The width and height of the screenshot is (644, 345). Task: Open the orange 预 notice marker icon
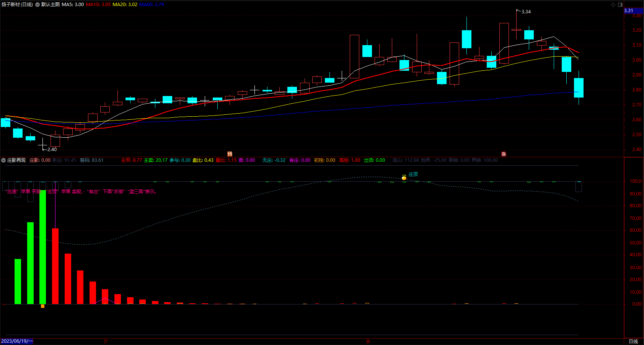(x=230, y=154)
